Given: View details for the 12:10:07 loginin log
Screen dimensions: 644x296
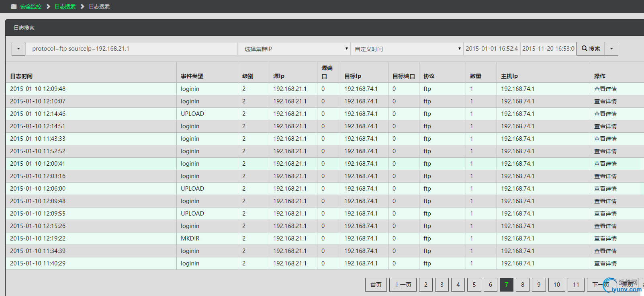Looking at the screenshot, I should tap(605, 101).
